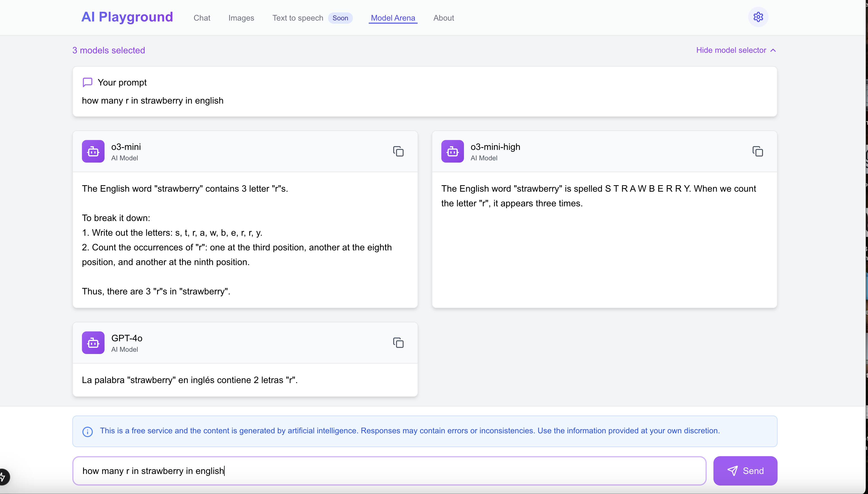Focus the prompt input field
The image size is (868, 494).
tap(389, 471)
